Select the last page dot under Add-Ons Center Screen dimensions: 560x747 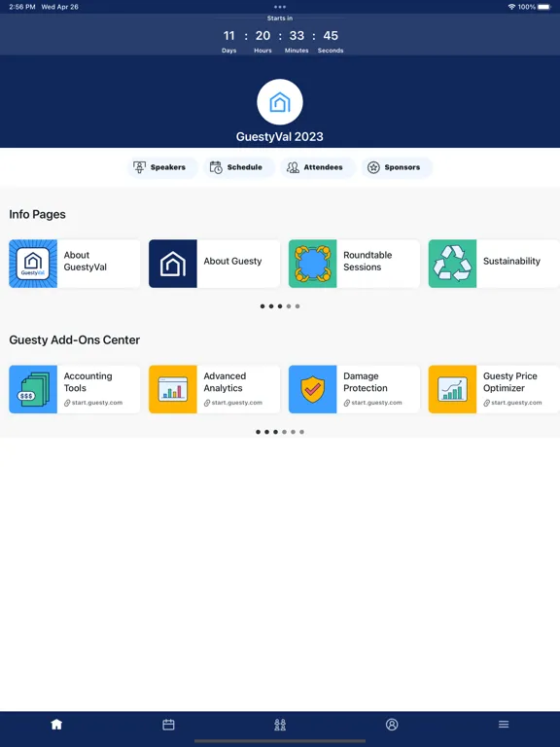click(302, 432)
